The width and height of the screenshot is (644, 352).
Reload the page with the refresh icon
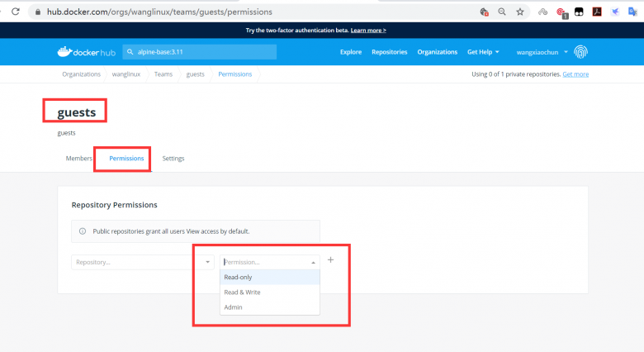click(x=16, y=12)
